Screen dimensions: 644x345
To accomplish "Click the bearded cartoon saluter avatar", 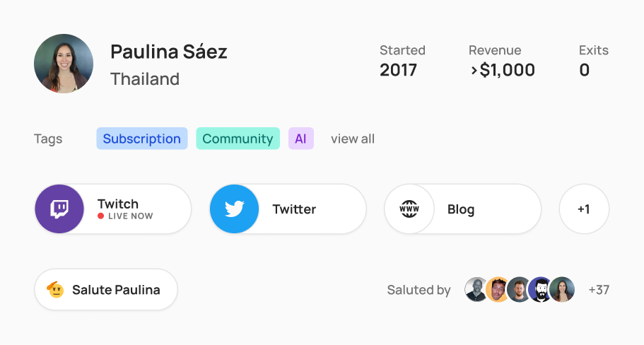I will click(541, 290).
